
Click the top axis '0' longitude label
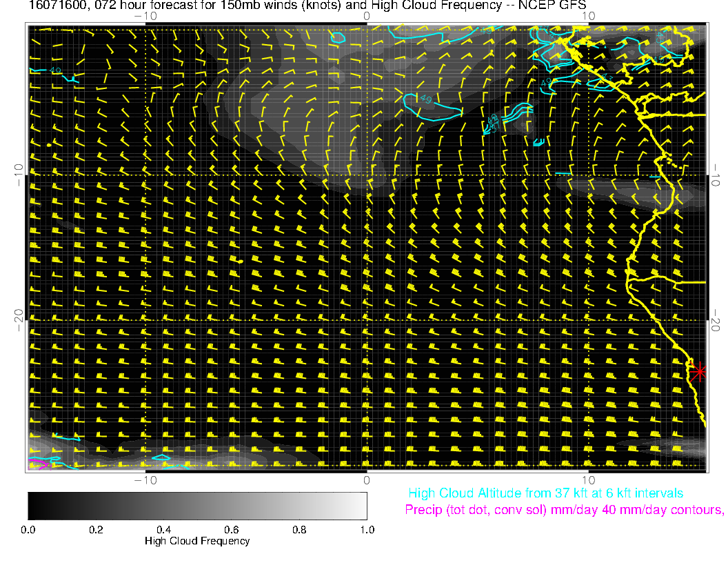[367, 16]
